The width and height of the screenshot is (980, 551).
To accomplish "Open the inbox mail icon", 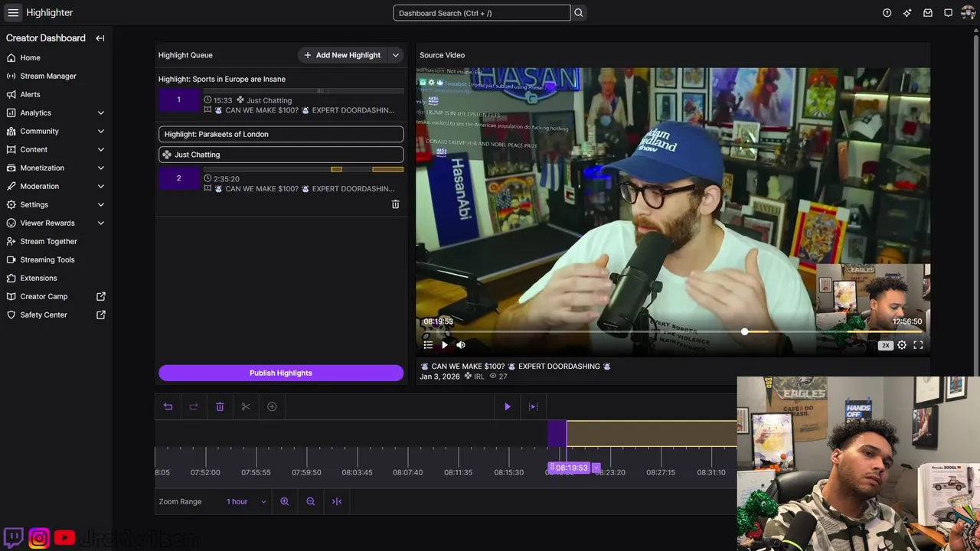I will [x=928, y=13].
